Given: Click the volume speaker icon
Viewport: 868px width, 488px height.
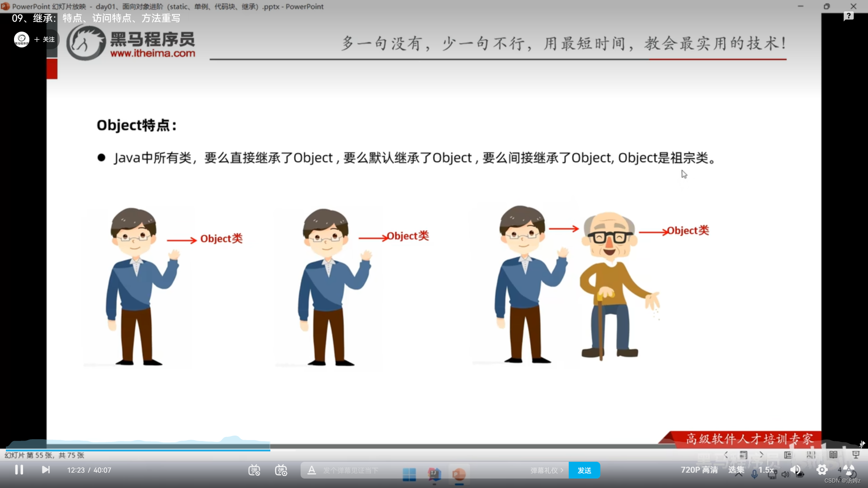Looking at the screenshot, I should pos(796,470).
